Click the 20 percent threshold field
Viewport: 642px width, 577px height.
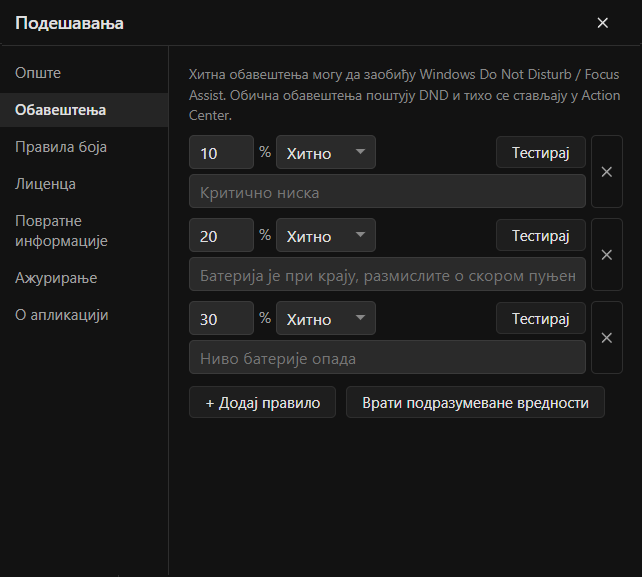222,235
